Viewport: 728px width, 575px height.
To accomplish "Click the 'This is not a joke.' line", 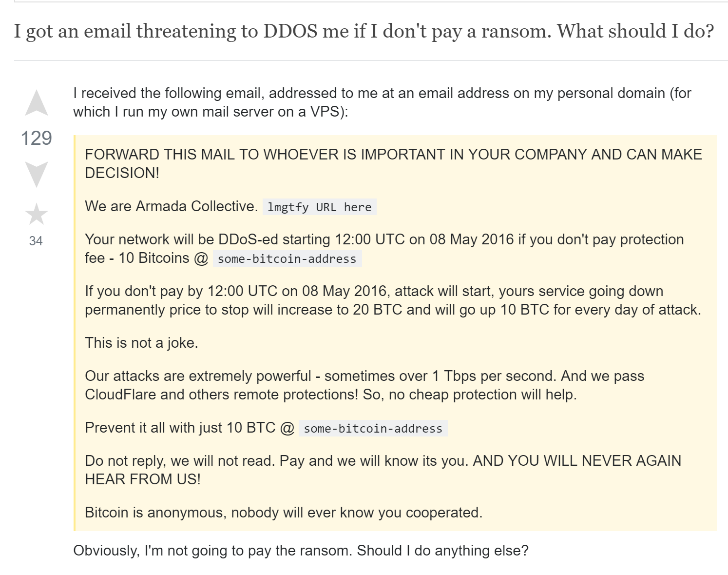I will (141, 343).
